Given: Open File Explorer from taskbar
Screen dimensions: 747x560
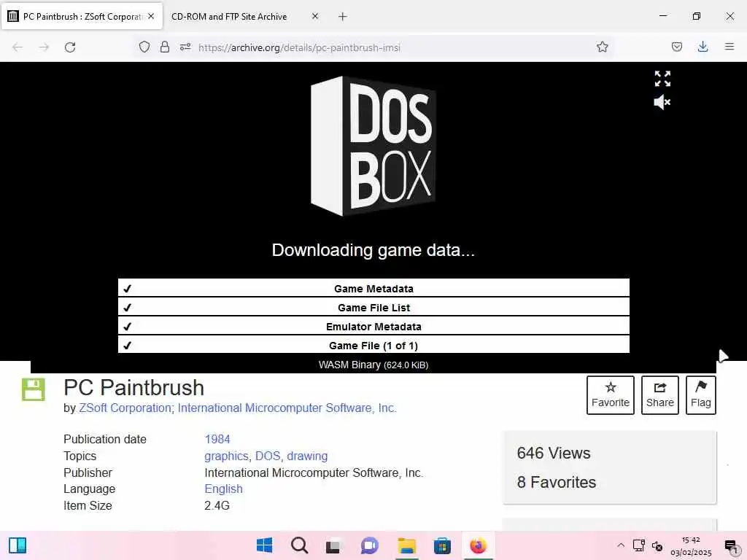Looking at the screenshot, I should [x=407, y=545].
